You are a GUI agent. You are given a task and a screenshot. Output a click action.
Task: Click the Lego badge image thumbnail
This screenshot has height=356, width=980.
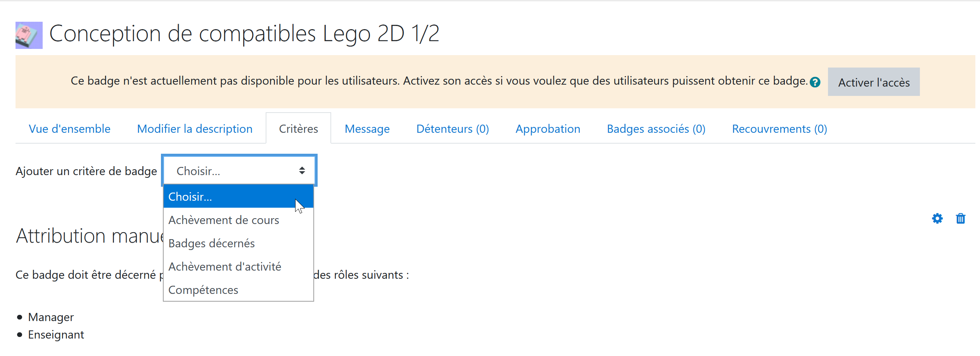click(x=29, y=35)
